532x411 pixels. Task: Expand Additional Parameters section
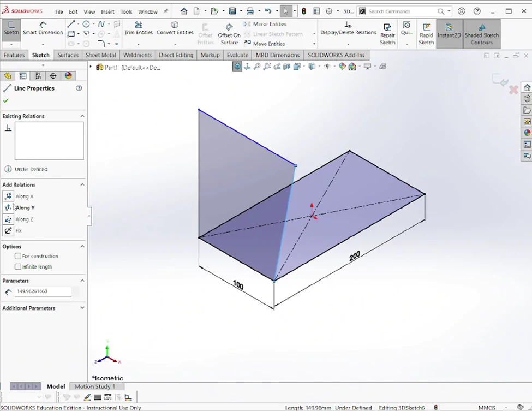82,308
